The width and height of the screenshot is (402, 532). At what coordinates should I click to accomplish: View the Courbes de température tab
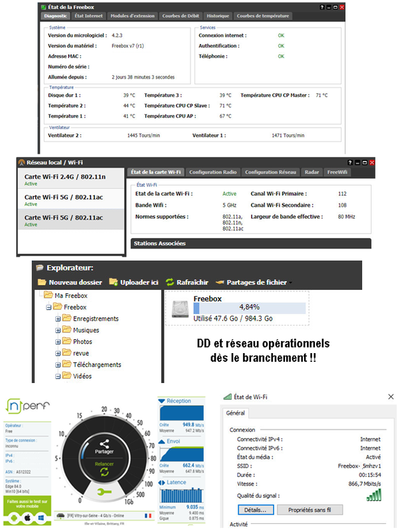click(x=263, y=16)
